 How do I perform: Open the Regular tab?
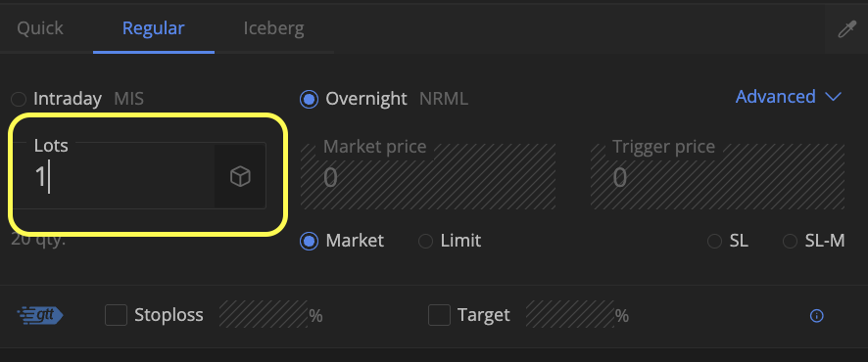pos(154,28)
